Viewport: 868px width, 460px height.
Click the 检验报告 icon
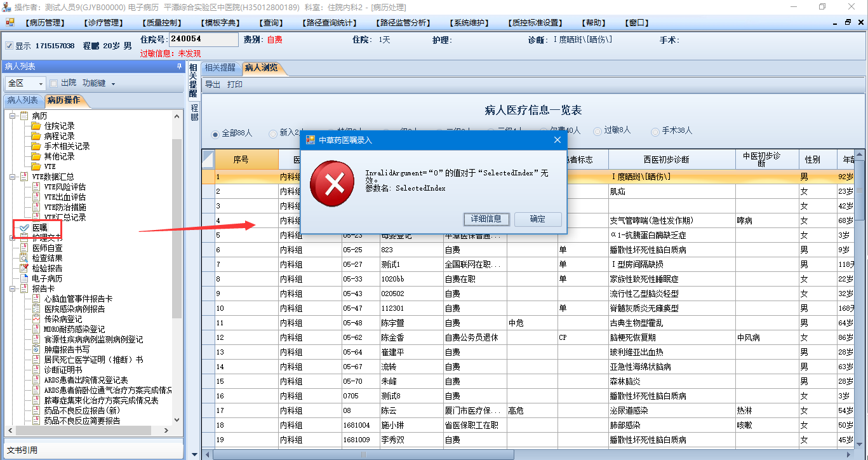pyautogui.click(x=24, y=268)
